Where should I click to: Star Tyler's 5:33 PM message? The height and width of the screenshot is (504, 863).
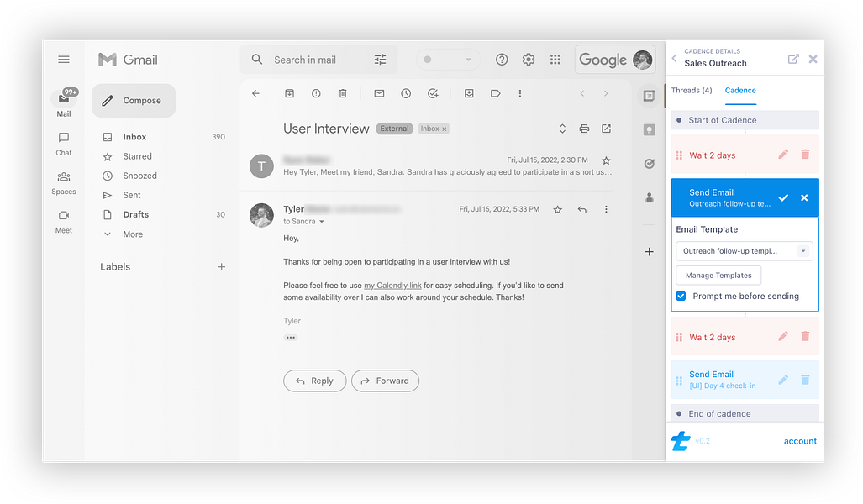click(x=557, y=210)
